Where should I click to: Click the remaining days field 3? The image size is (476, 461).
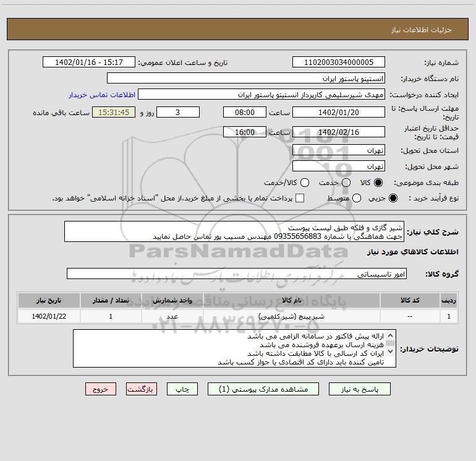tap(178, 113)
